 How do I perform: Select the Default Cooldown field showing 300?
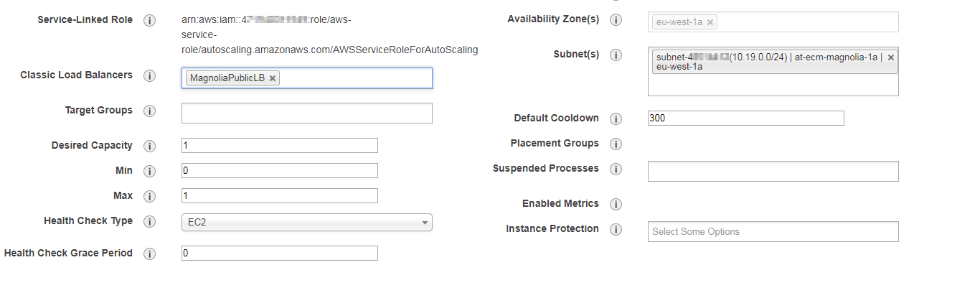(746, 118)
